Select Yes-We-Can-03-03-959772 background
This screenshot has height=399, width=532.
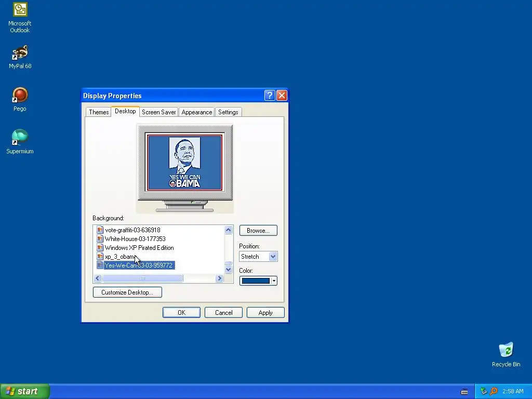point(139,265)
